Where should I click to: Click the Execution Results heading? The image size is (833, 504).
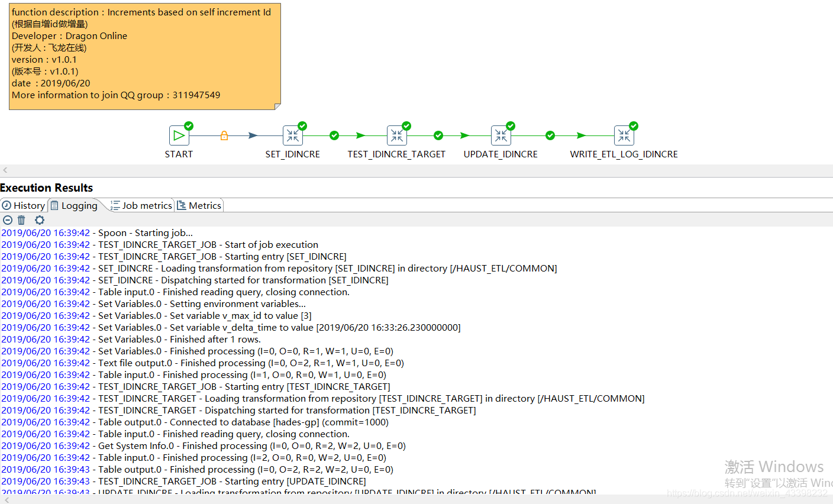click(46, 188)
